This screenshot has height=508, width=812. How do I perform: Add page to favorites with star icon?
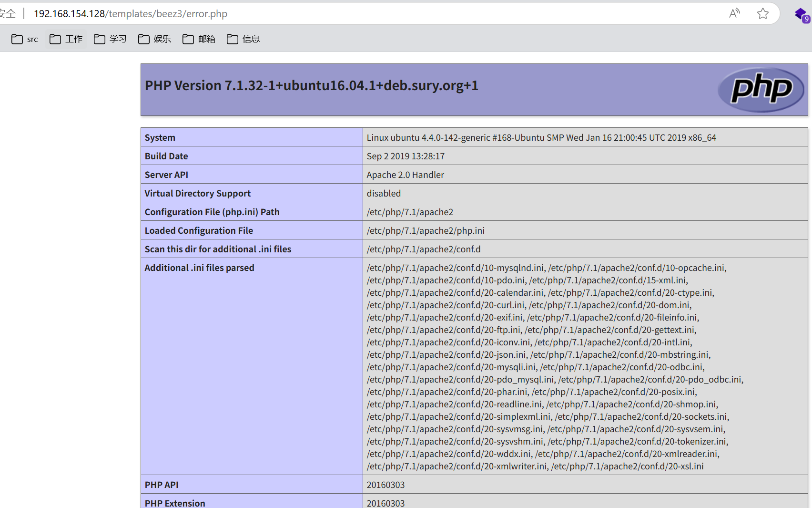point(763,13)
